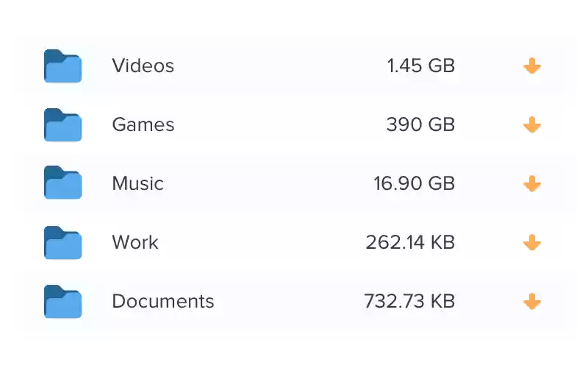Screen dimensions: 588x368
Task: Click the Music folder icon
Action: point(62,183)
